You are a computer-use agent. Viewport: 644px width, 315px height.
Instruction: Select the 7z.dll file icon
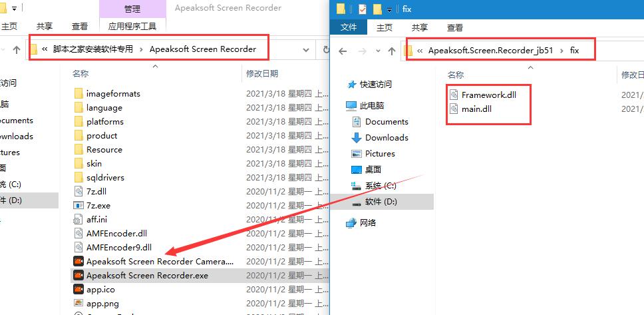coord(79,192)
